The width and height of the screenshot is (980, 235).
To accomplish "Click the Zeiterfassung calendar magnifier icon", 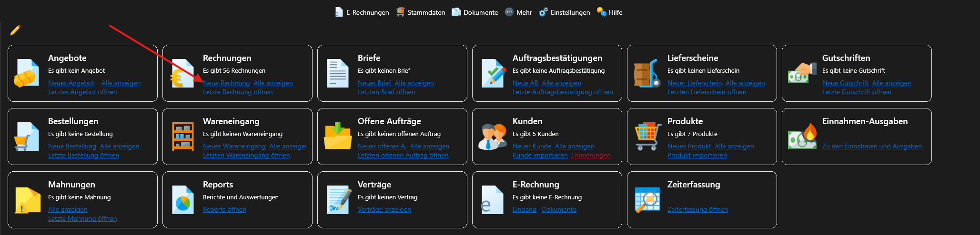I will tap(647, 200).
